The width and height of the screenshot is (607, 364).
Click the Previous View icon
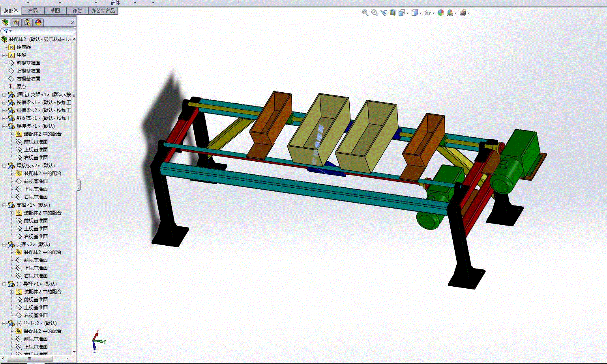coord(383,13)
